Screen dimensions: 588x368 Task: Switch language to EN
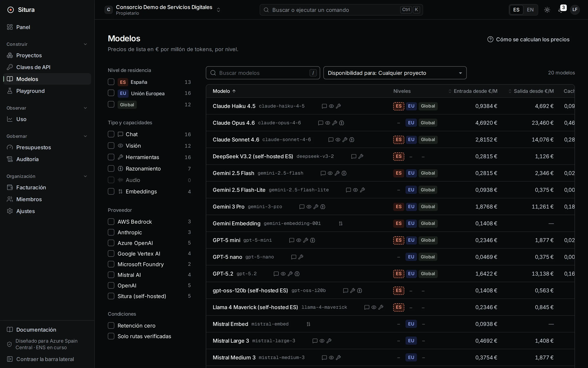coord(530,10)
